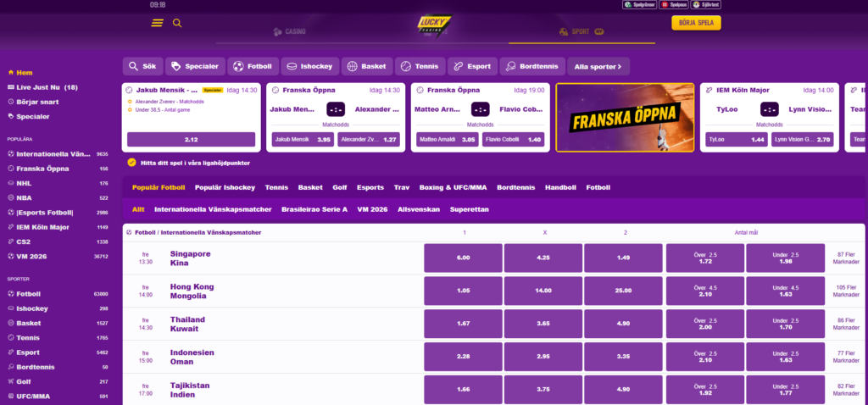Select the Tennis sport chip
The height and width of the screenshot is (405, 868).
[420, 66]
